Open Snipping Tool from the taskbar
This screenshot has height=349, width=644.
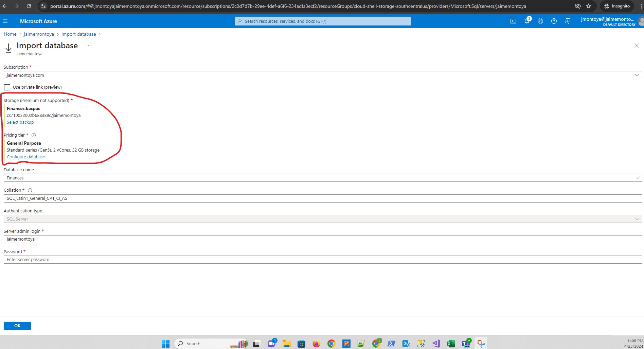click(481, 344)
